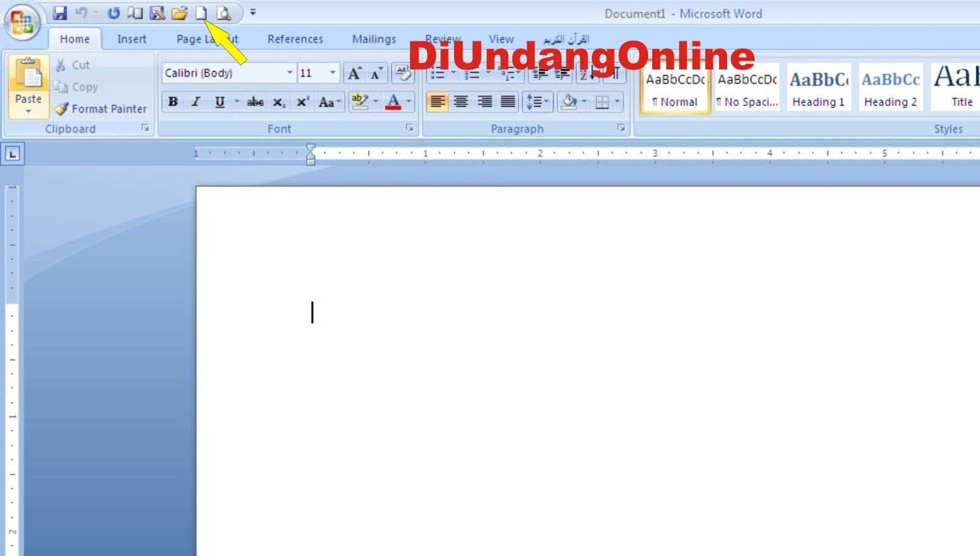Toggle Bold formatting
The width and height of the screenshot is (980, 556).
pos(173,102)
